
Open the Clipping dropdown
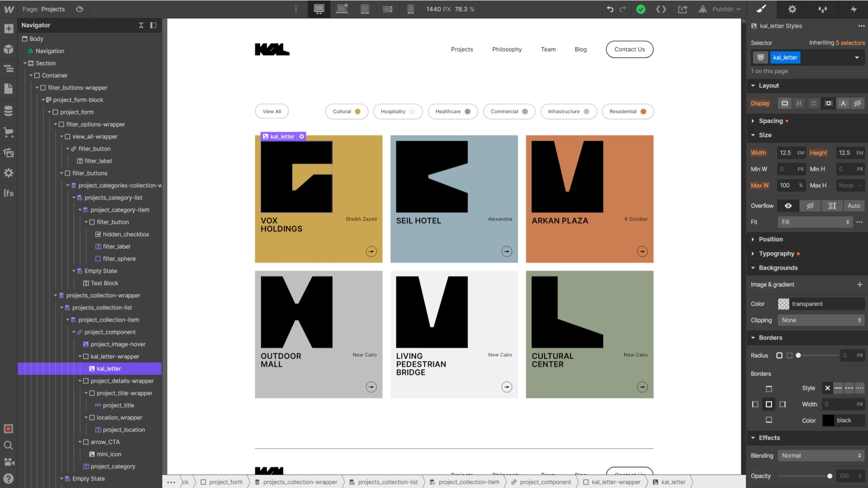pyautogui.click(x=821, y=320)
